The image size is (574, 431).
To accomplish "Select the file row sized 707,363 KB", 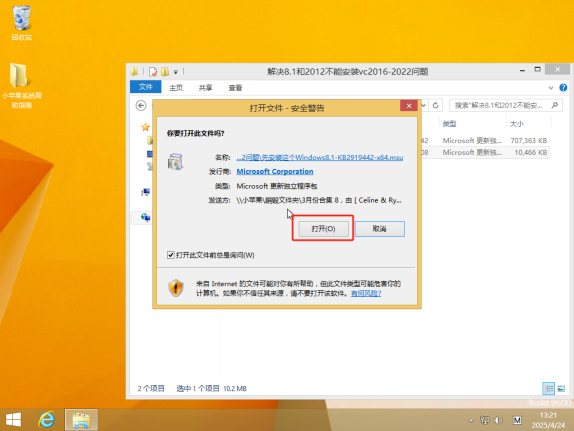I will (485, 141).
